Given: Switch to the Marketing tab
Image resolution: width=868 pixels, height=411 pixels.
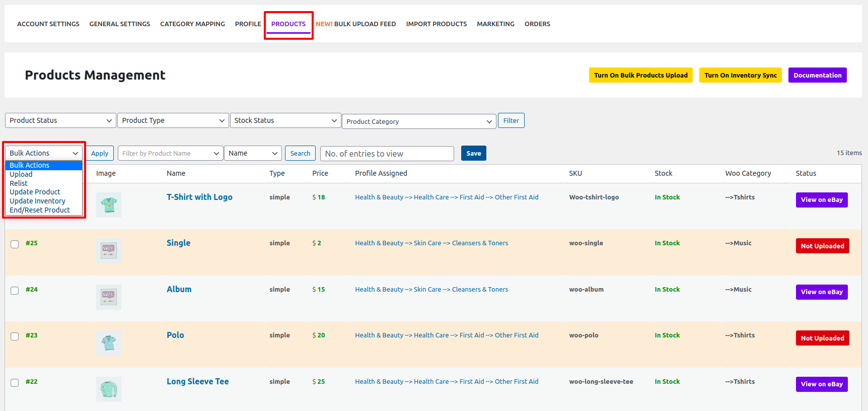Looking at the screenshot, I should click(495, 24).
